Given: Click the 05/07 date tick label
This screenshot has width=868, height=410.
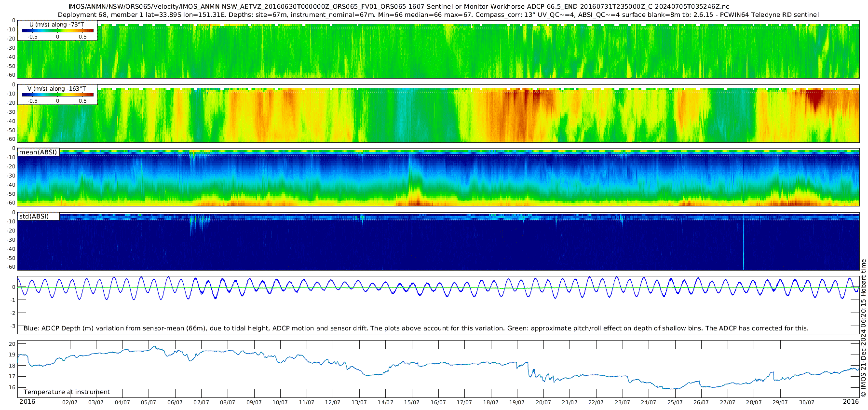Looking at the screenshot, I should click(x=149, y=402).
